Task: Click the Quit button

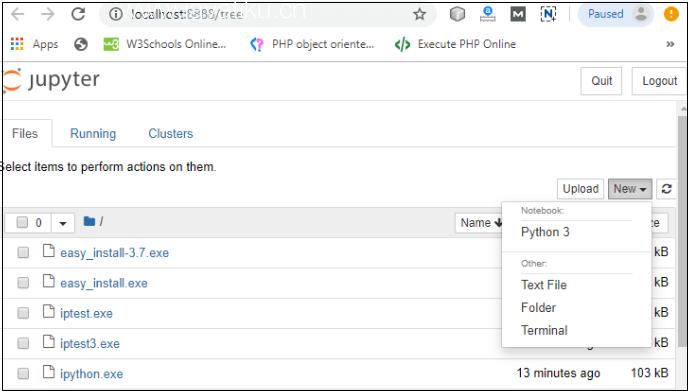Action: (601, 81)
